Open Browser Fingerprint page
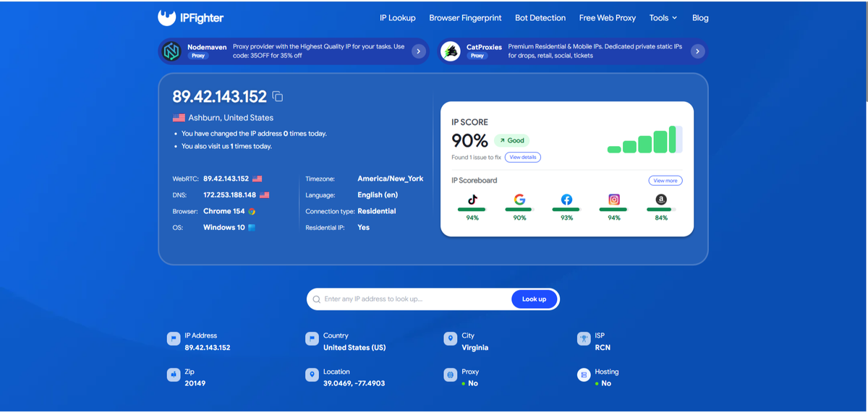 coord(465,18)
